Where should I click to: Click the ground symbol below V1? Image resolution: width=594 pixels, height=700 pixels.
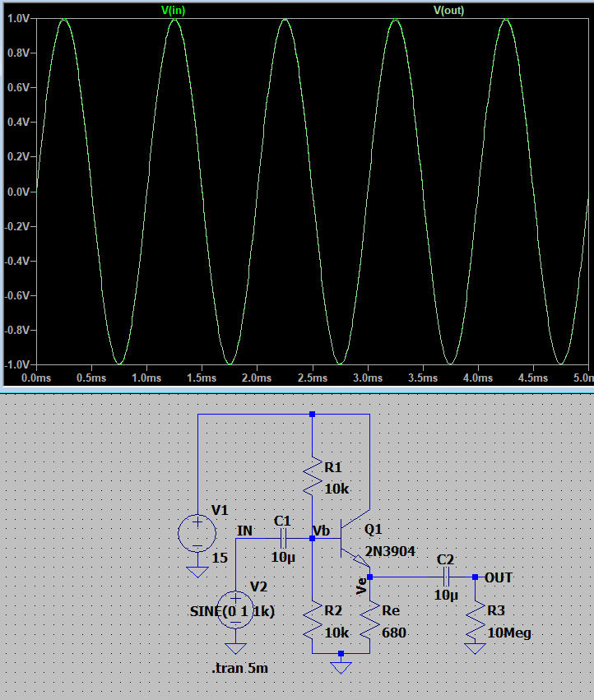(197, 572)
